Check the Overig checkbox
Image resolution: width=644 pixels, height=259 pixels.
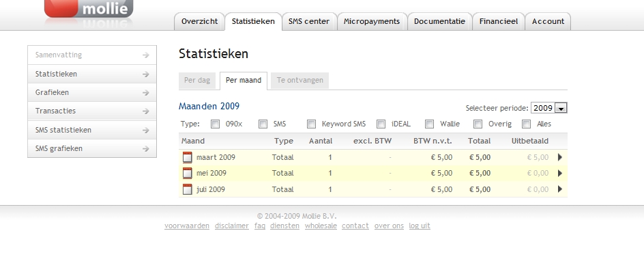click(x=478, y=124)
